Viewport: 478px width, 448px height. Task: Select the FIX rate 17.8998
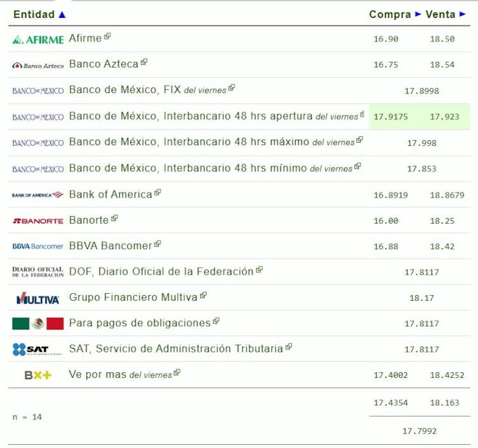pyautogui.click(x=422, y=91)
